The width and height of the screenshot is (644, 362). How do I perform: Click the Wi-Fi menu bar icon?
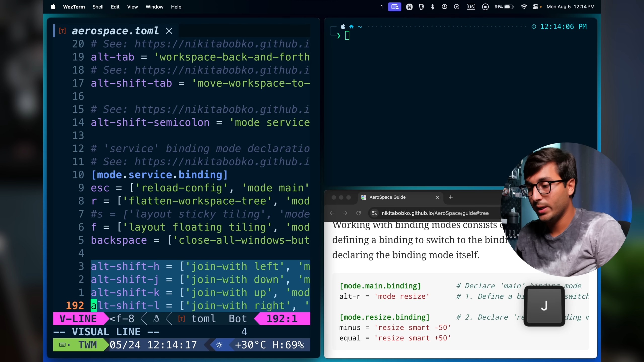point(524,7)
